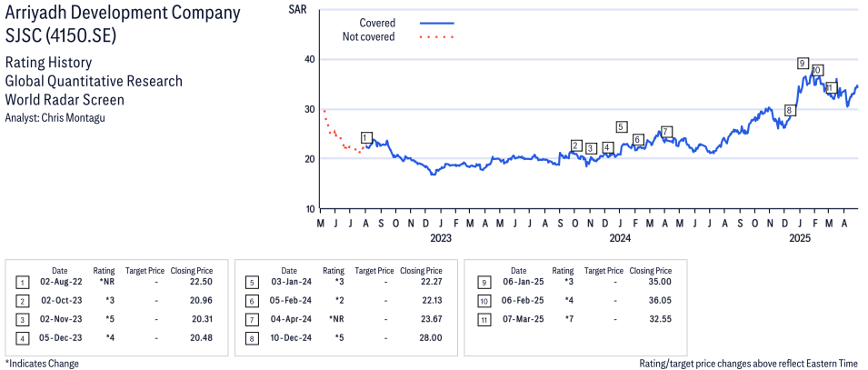
Task: Click the 'World Radar Screen' text
Action: 65,100
